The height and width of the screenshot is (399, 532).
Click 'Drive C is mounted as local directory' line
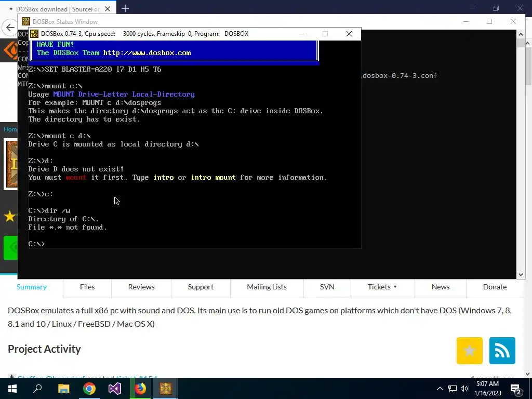click(x=113, y=144)
